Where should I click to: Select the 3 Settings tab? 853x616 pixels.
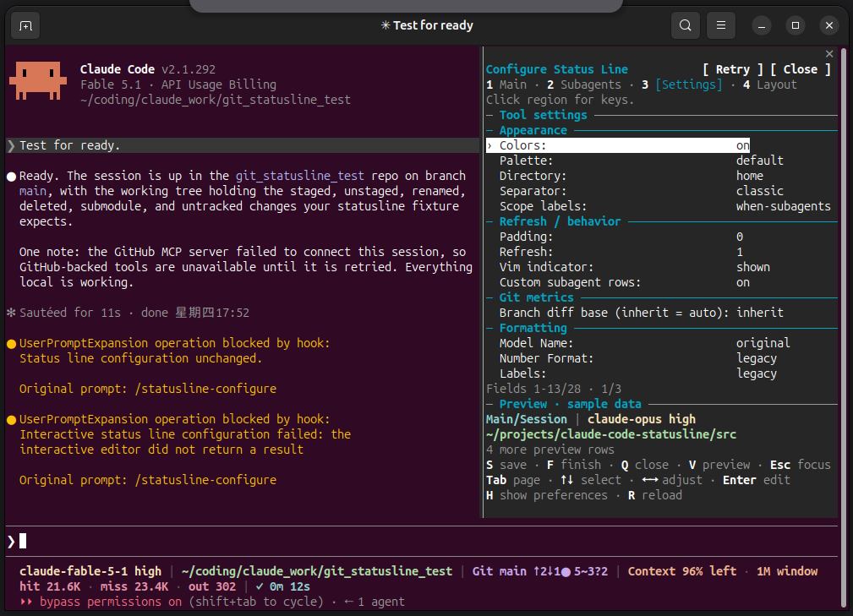pyautogui.click(x=681, y=84)
